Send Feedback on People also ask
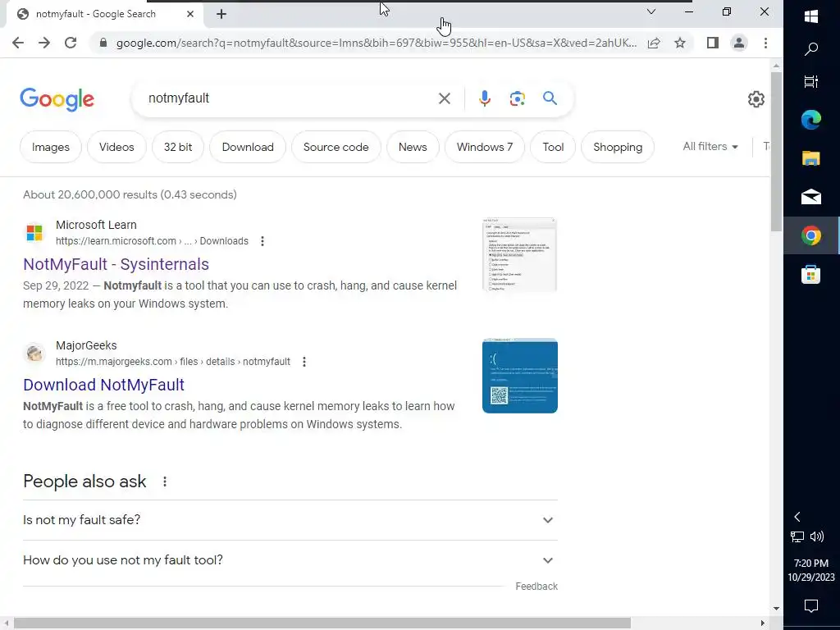Screen dimensions: 840x630 [x=536, y=586]
